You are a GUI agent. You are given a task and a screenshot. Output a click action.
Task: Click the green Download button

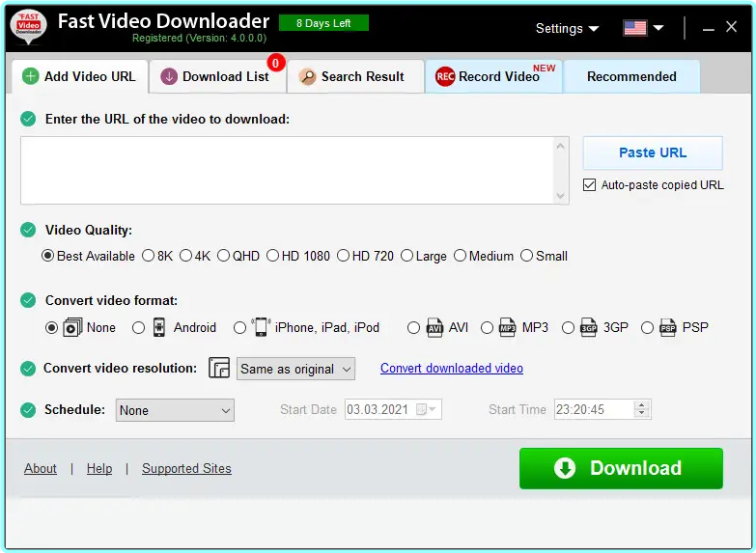621,468
